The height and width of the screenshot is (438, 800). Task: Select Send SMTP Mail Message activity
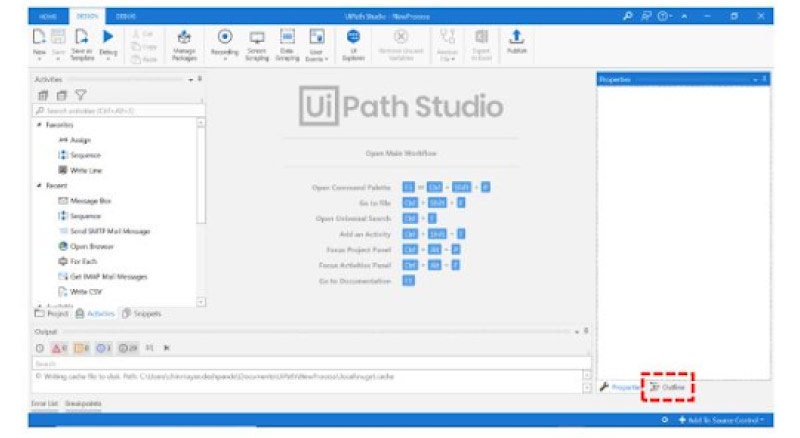104,231
